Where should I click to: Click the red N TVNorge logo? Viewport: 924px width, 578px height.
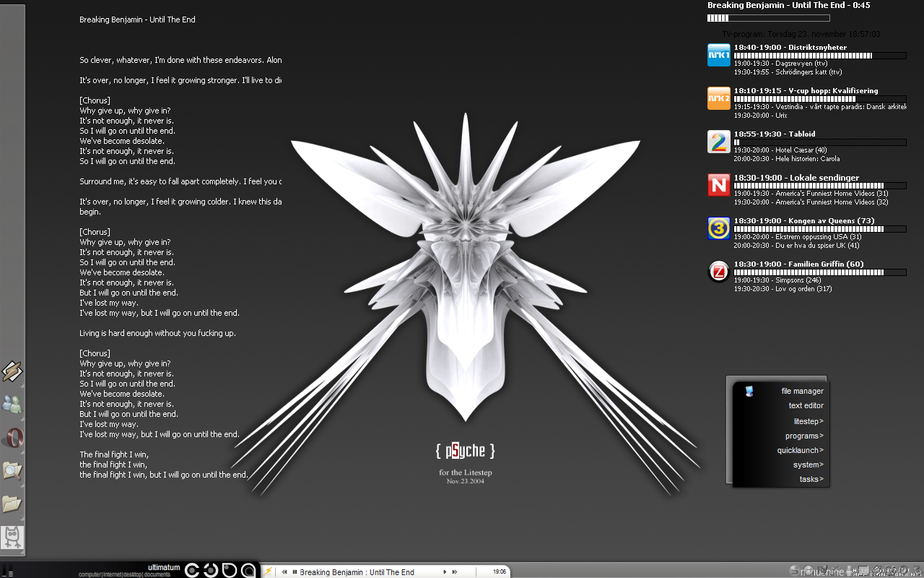(x=719, y=185)
